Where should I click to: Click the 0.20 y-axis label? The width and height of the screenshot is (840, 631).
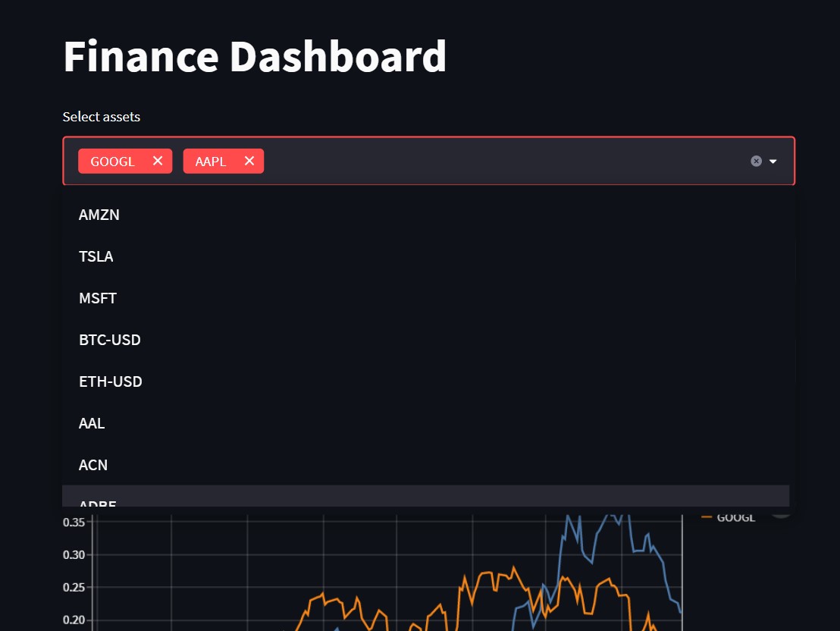[74, 620]
